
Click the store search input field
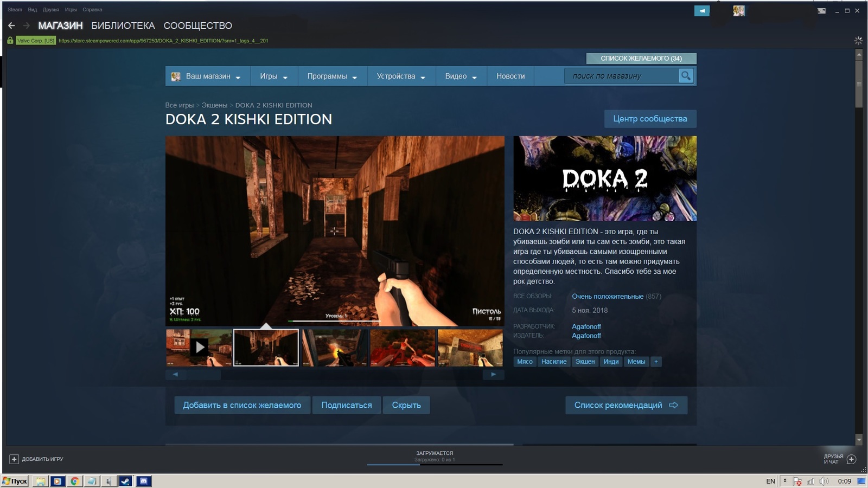[x=621, y=76]
